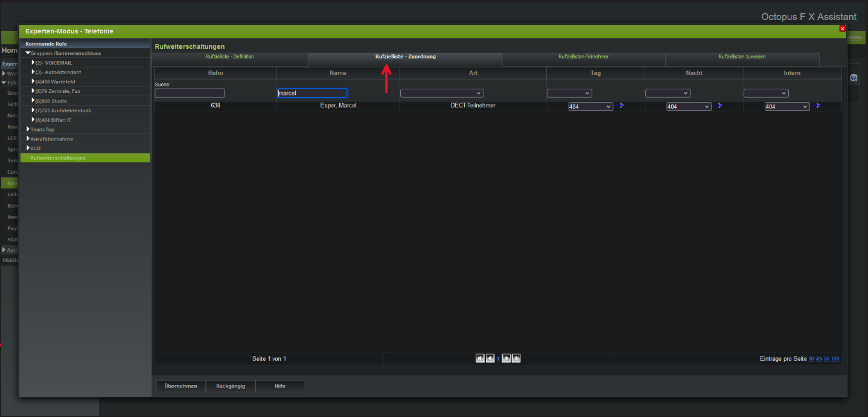Open the Art filter dropdown
868x417 pixels.
442,94
